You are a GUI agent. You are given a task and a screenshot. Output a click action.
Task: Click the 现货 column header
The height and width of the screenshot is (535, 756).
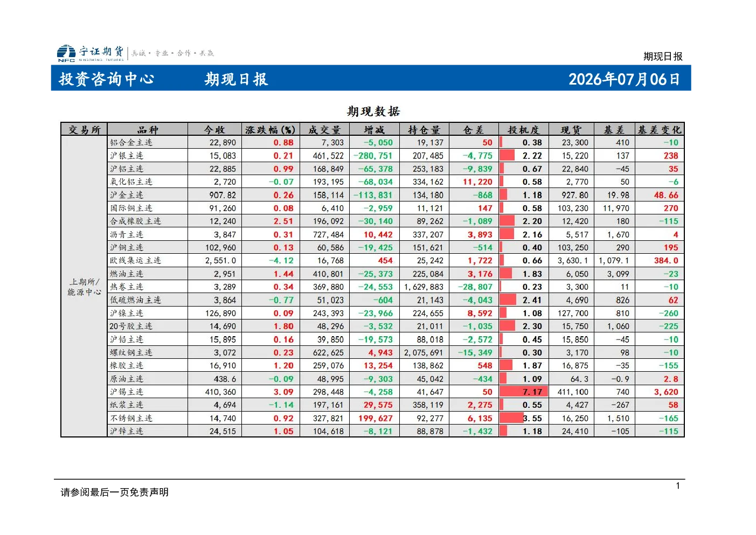(x=571, y=130)
